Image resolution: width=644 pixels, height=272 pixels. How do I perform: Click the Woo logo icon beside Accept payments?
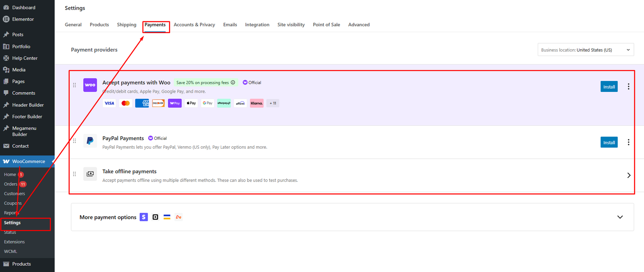click(90, 85)
